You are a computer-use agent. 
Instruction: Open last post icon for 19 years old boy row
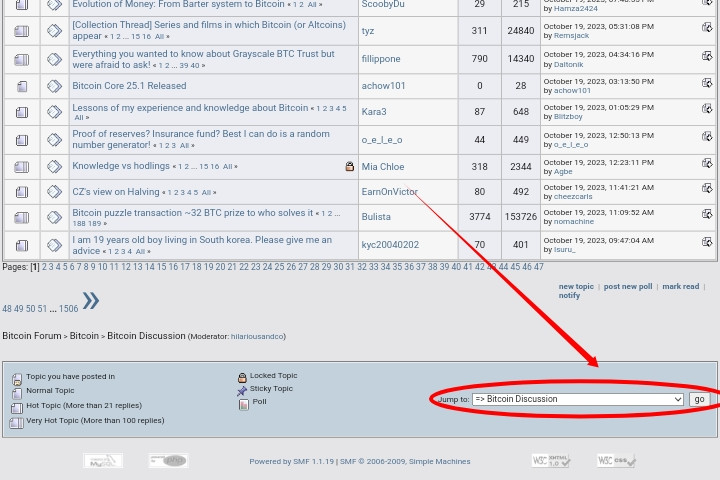point(707,242)
